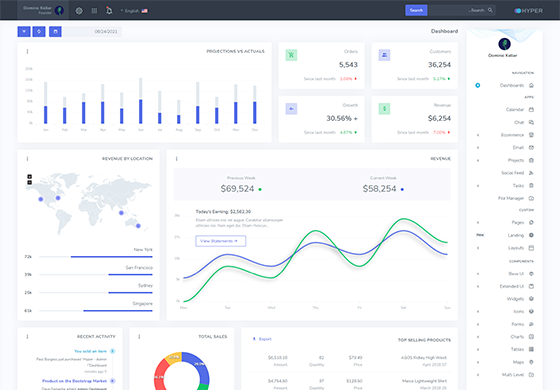Expand the Pages submenu arrow

(478, 222)
